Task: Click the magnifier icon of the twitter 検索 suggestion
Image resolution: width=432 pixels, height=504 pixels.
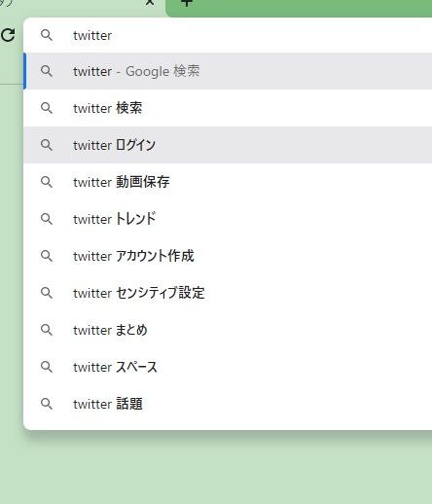Action: pyautogui.click(x=47, y=108)
